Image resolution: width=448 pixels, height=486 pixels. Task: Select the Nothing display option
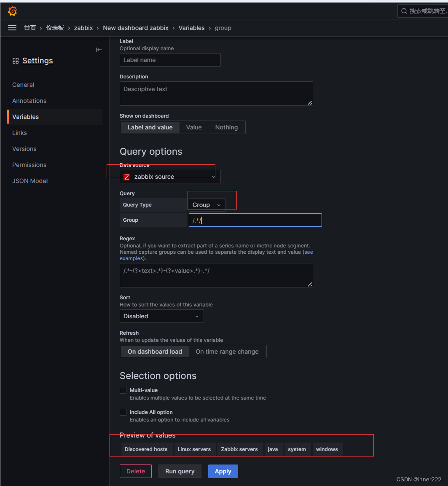pos(226,127)
